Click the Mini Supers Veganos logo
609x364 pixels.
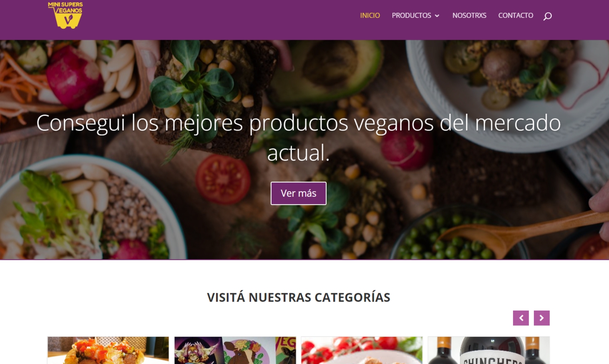point(65,15)
